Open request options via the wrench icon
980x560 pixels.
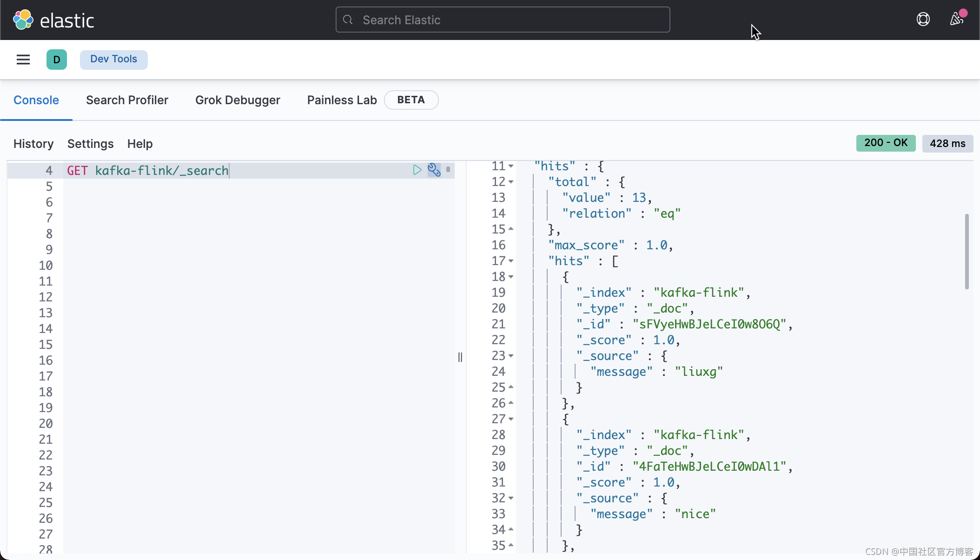tap(433, 170)
